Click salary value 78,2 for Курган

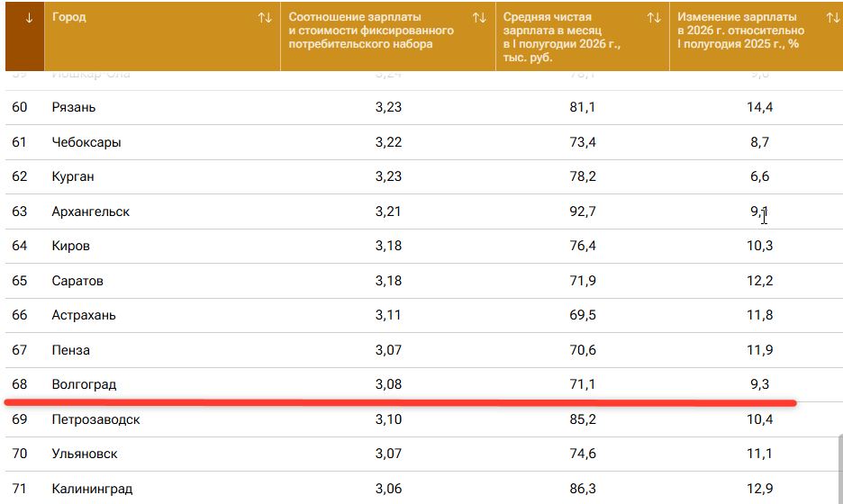582,176
